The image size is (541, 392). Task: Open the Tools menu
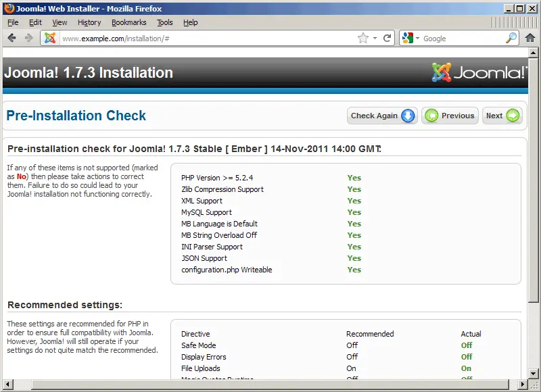(164, 22)
